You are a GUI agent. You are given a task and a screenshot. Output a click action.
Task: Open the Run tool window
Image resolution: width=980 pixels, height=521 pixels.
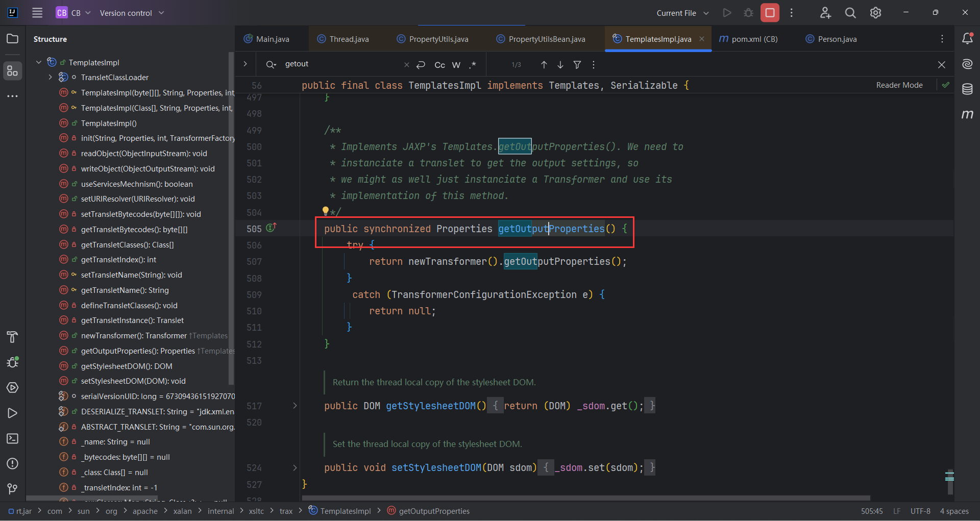click(12, 413)
